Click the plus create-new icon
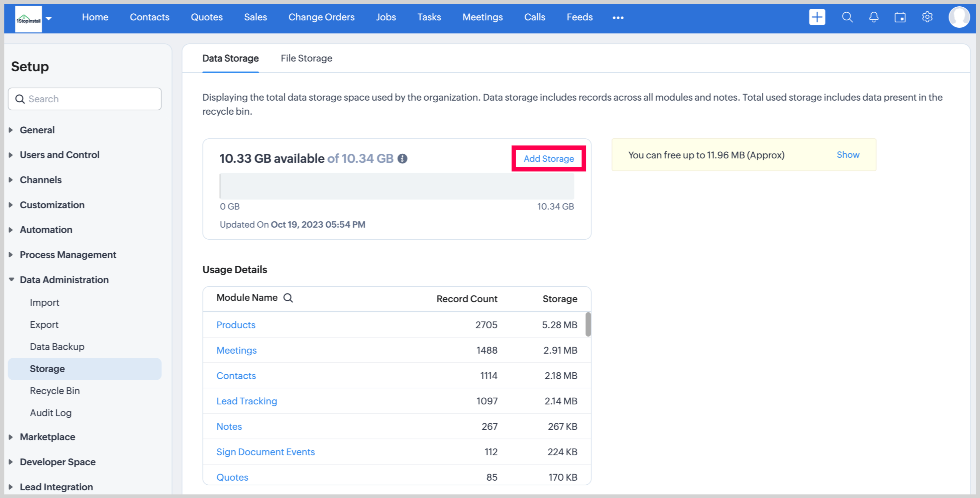980x498 pixels. point(817,17)
